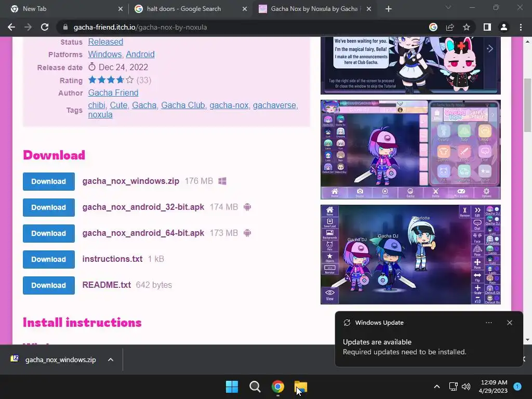
Task: Reload the current page
Action: point(45,27)
